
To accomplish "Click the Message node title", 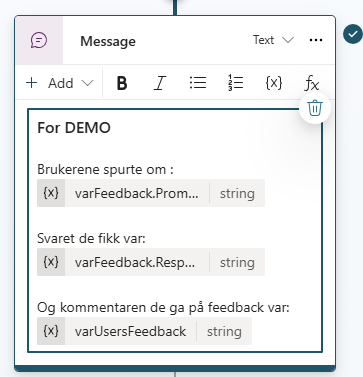I will 108,41.
